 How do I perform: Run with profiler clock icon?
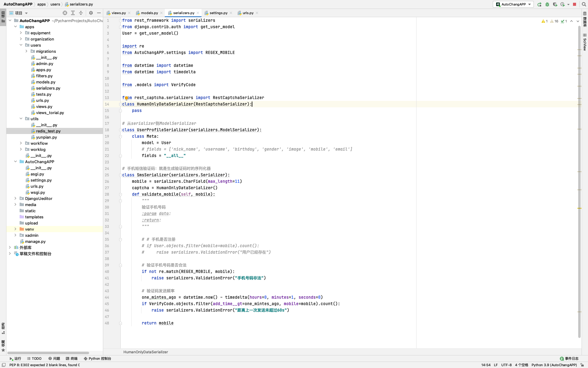[x=563, y=4]
